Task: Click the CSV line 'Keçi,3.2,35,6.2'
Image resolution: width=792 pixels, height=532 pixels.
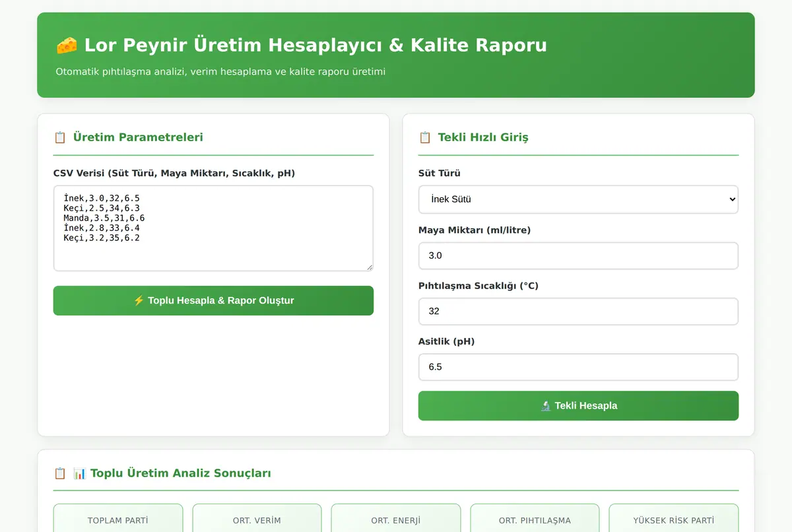Action: tap(102, 238)
